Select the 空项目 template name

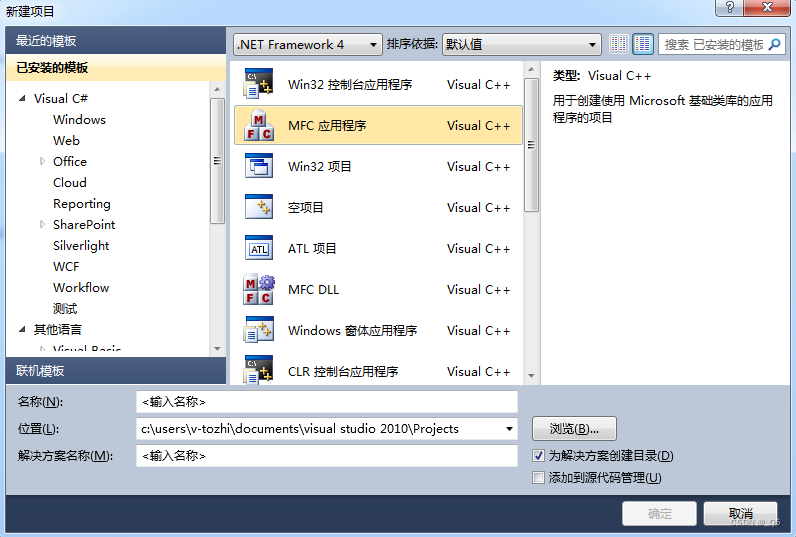coord(305,208)
